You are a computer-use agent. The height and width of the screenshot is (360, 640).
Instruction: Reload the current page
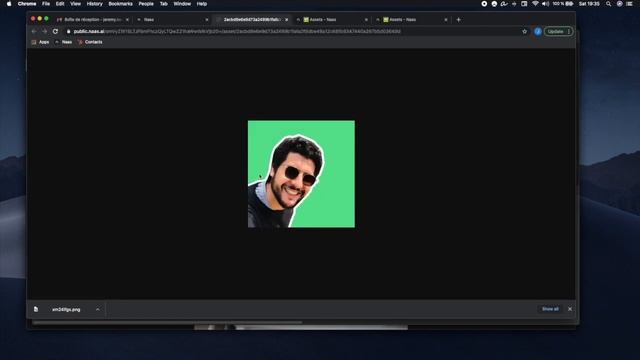[55, 31]
